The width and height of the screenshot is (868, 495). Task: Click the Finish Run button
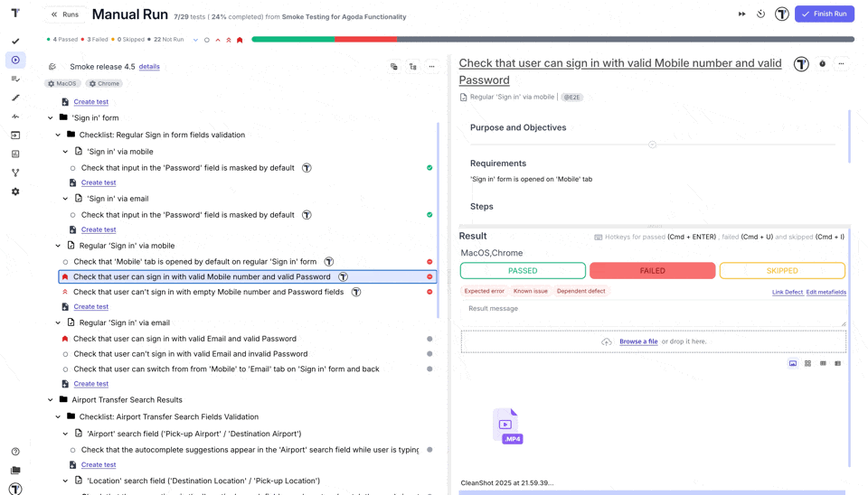(824, 14)
